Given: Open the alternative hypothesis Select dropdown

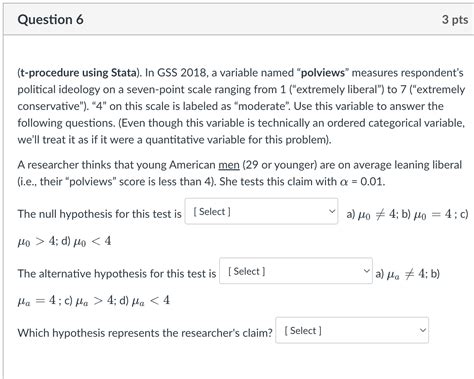Looking at the screenshot, I should (x=296, y=271).
